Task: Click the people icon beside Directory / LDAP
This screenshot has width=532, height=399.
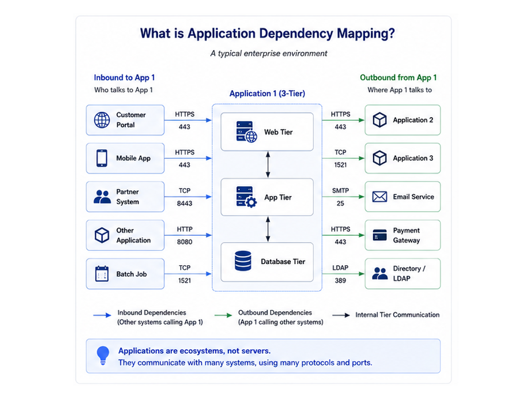Action: (380, 274)
